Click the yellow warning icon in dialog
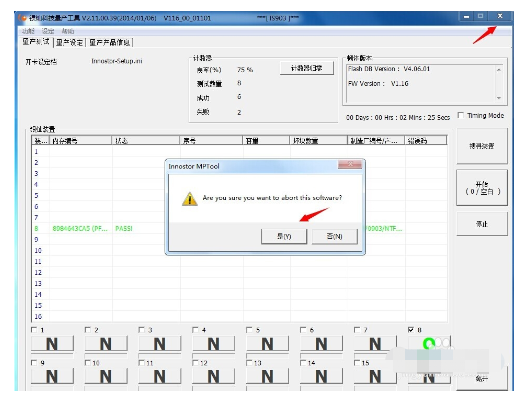523x399 pixels. [189, 199]
